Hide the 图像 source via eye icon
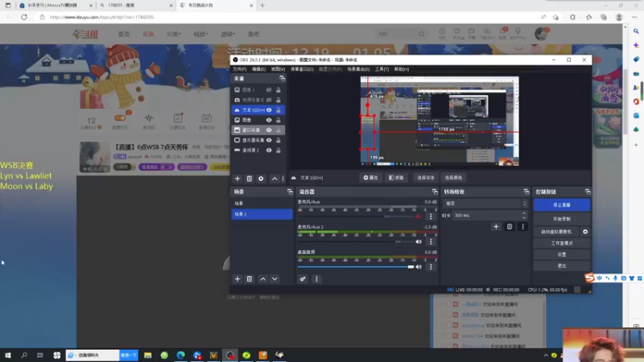644x362 pixels. (x=269, y=120)
